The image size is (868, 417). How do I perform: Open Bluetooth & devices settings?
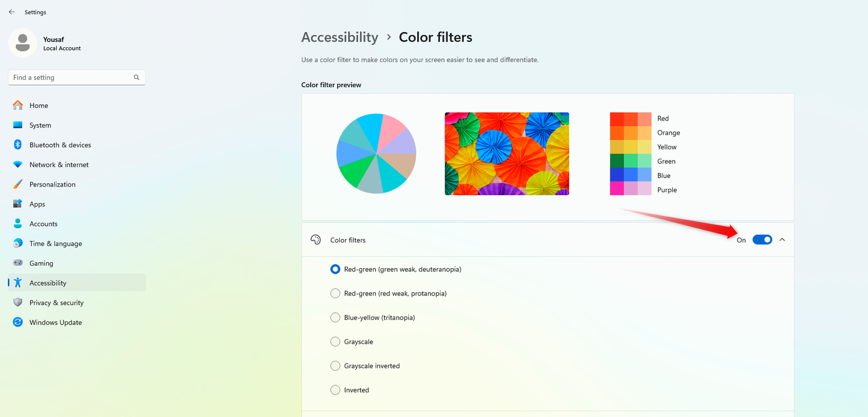pos(17,145)
